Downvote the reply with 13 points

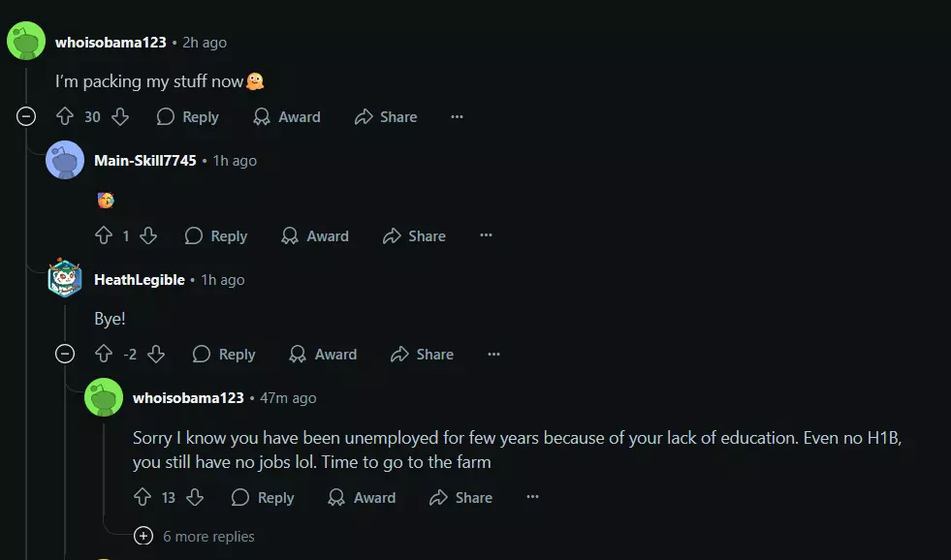coord(194,498)
